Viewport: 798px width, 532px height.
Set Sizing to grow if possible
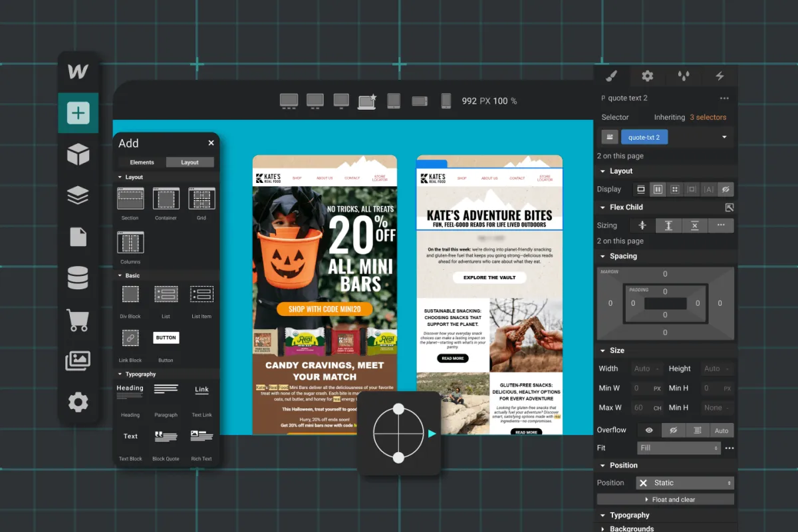[668, 225]
